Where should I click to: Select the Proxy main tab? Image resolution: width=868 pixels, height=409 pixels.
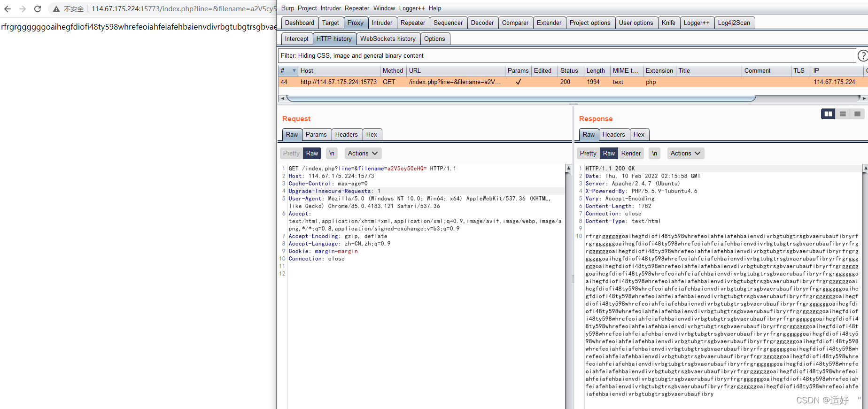pyautogui.click(x=356, y=23)
